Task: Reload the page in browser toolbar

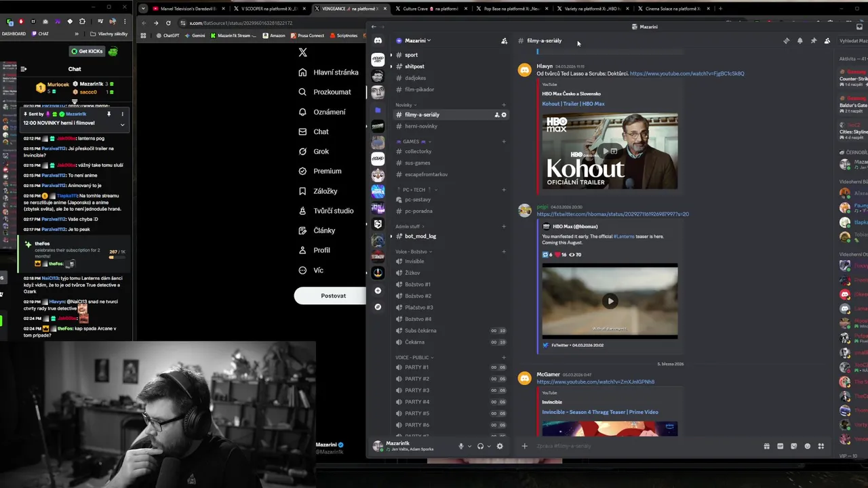Action: [168, 23]
